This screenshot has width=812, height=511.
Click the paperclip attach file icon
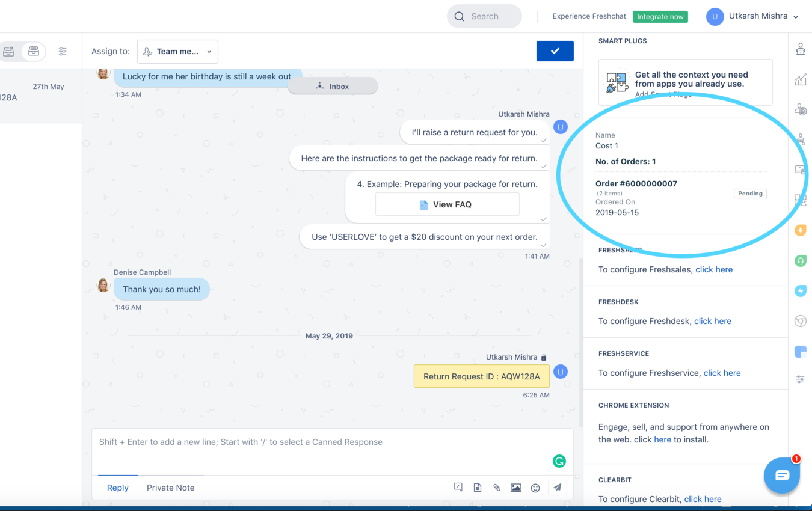pyautogui.click(x=497, y=488)
